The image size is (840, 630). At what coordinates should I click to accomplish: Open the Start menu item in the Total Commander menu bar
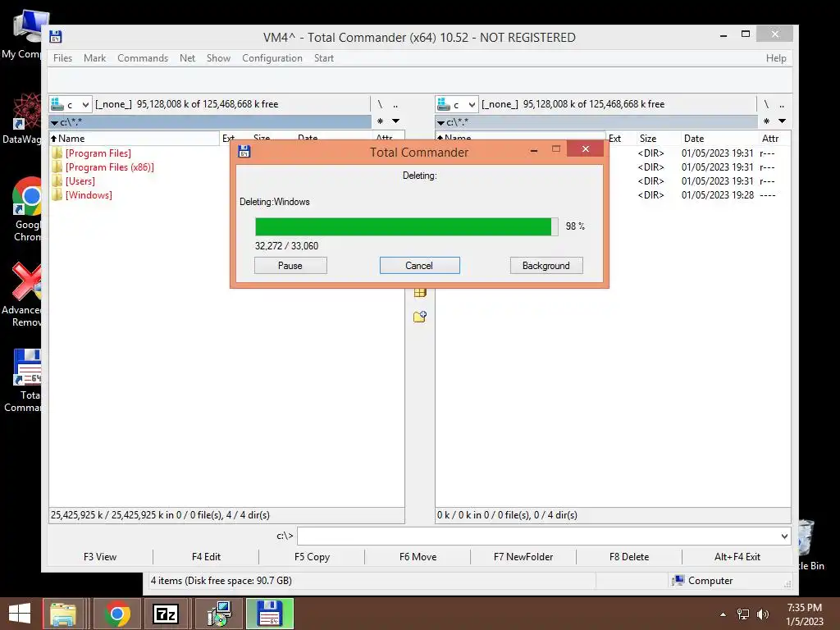[323, 58]
